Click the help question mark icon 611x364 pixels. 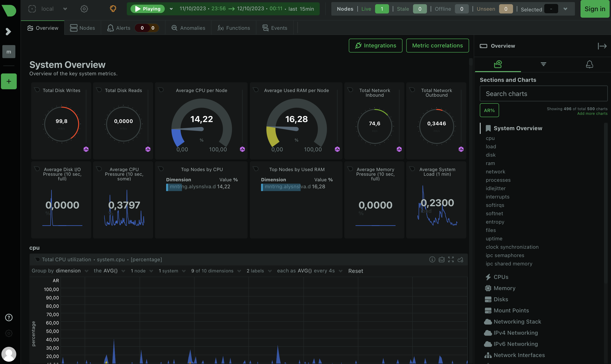pyautogui.click(x=9, y=318)
